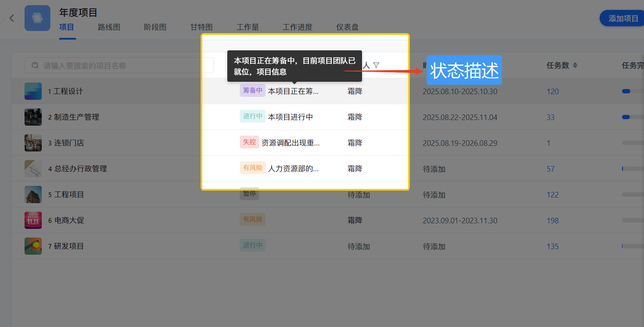Image resolution: width=644 pixels, height=327 pixels.
Task: Open the 工程项目 building thumbnail
Action: [x=33, y=194]
